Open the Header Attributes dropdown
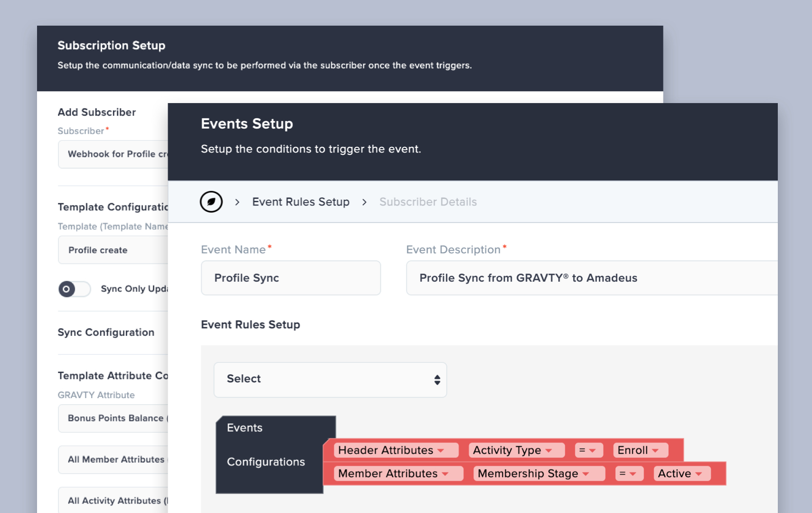The image size is (812, 513). point(396,450)
